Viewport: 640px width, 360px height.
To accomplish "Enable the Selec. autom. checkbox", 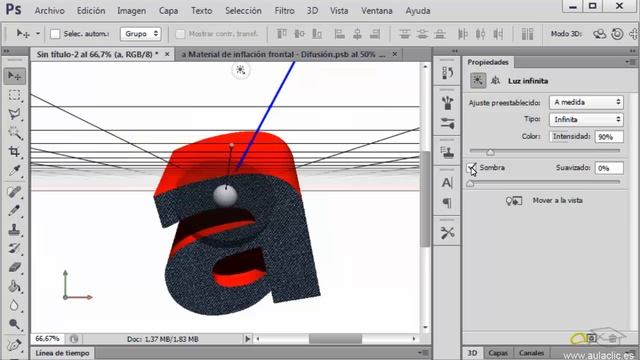I will pyautogui.click(x=55, y=34).
